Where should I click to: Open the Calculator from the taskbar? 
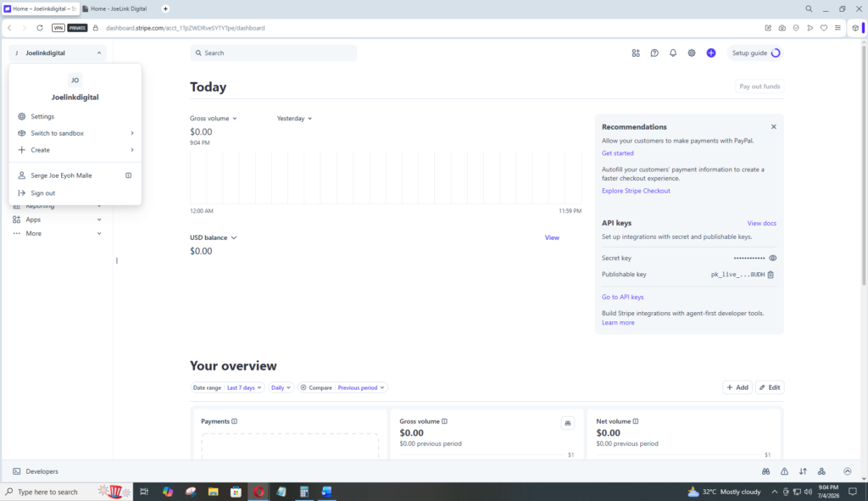304,492
